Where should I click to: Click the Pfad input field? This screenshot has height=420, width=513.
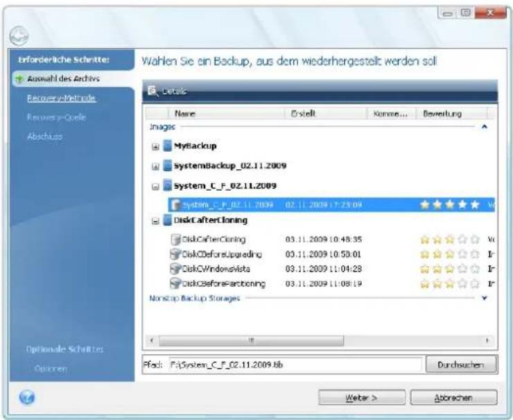click(x=295, y=365)
